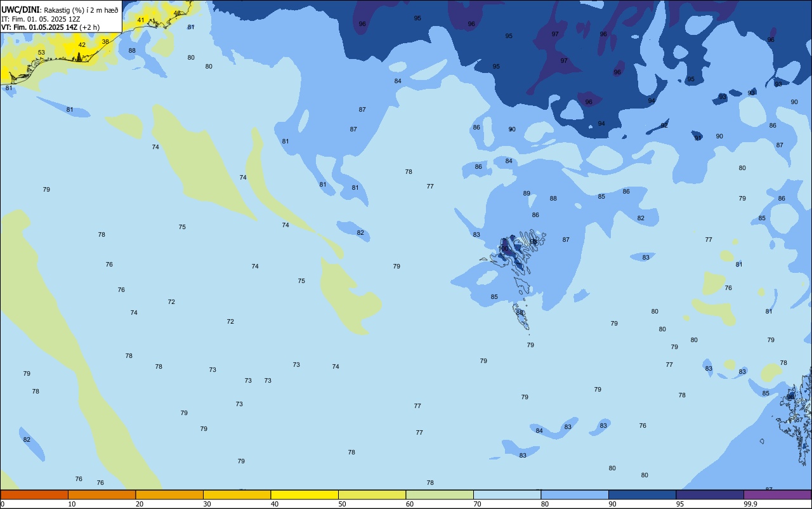Click the legend tick label '70'
The height and width of the screenshot is (509, 812).
click(477, 504)
